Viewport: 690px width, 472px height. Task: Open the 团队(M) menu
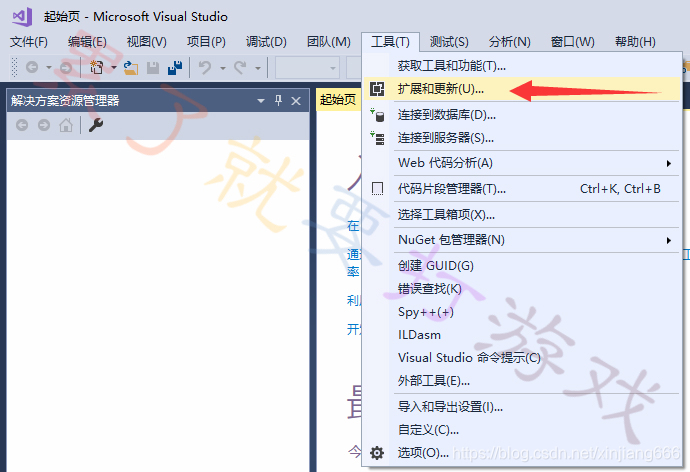pyautogui.click(x=328, y=42)
